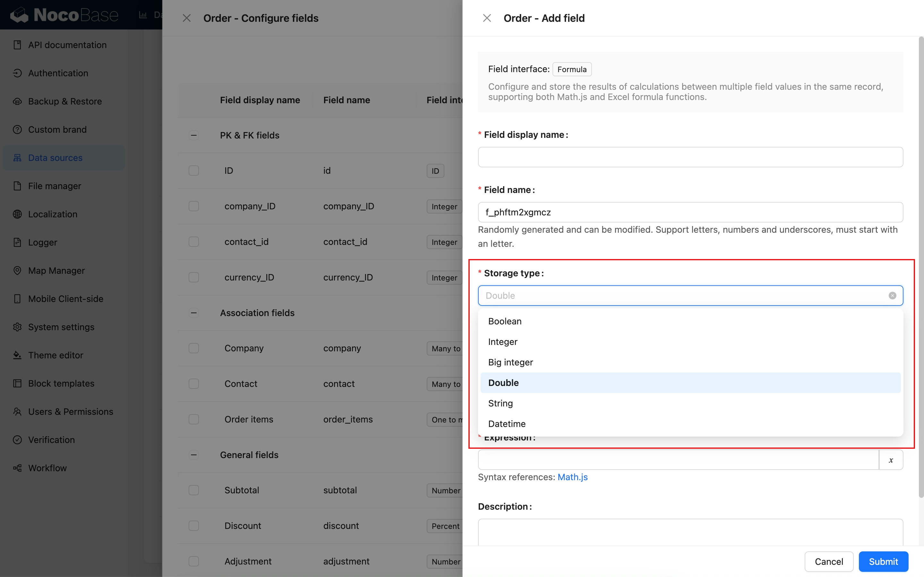Viewport: 924px width, 577px height.
Task: Select the Order items row checkbox
Action: (x=193, y=419)
